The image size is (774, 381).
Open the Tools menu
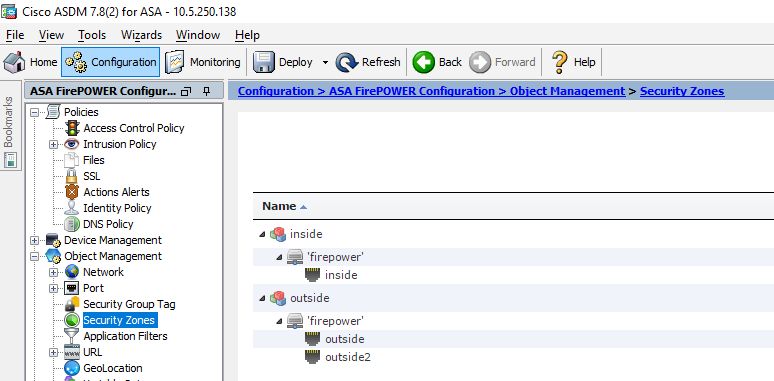(92, 35)
